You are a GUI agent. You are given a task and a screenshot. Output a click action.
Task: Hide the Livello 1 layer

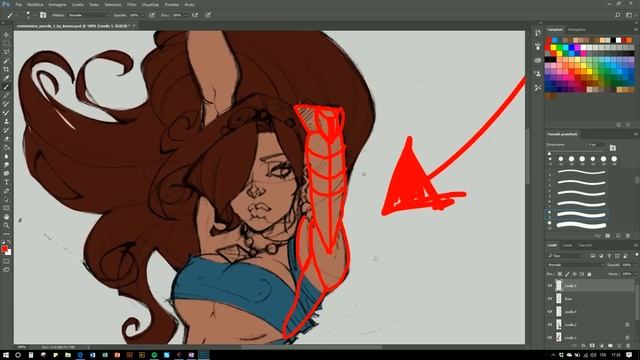coord(549,338)
